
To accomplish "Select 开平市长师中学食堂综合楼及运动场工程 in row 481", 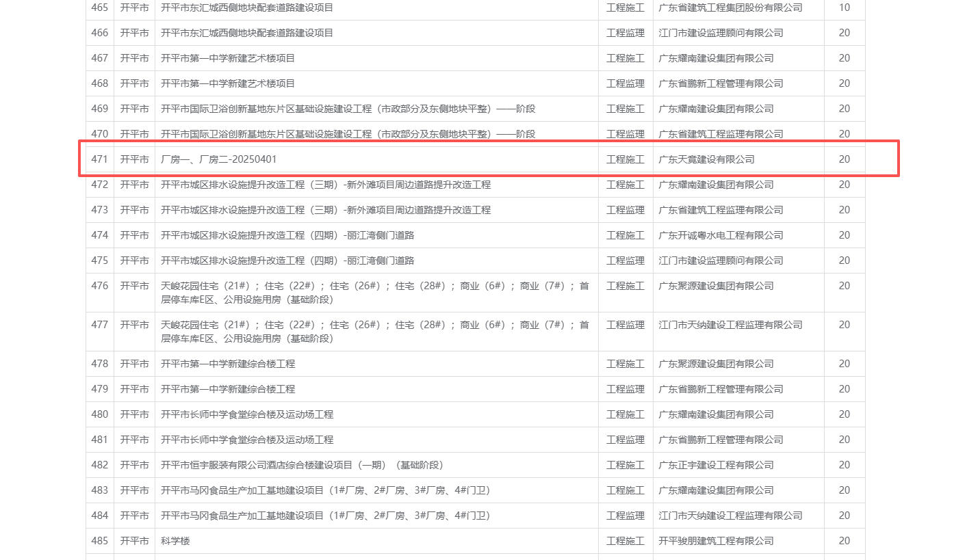I will point(247,440).
